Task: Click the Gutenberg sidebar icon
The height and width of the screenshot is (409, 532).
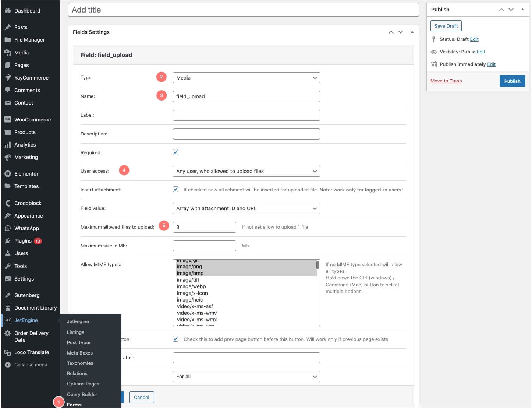Action: (x=8, y=295)
